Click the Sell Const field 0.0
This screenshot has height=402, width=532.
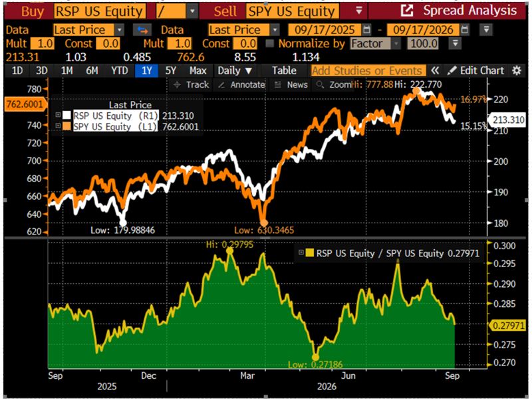click(245, 43)
